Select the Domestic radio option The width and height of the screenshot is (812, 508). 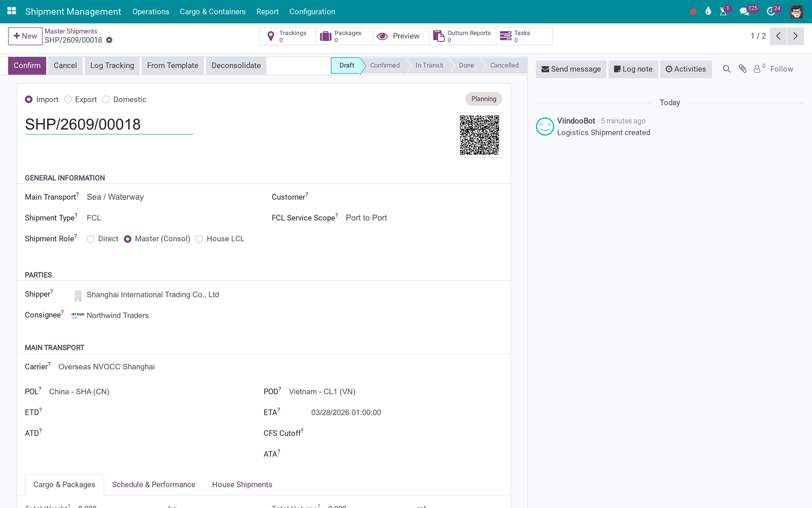tap(106, 99)
